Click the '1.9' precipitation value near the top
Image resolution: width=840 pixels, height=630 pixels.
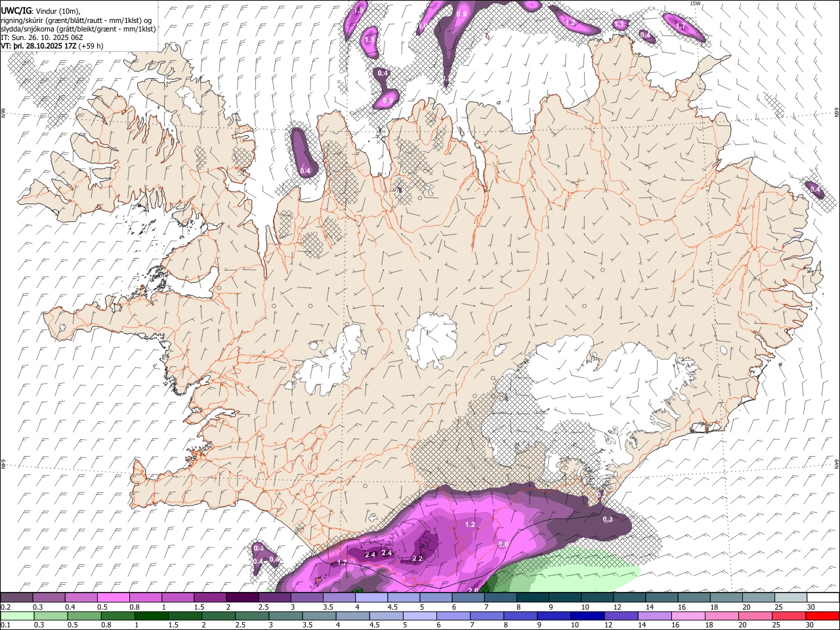point(358,10)
